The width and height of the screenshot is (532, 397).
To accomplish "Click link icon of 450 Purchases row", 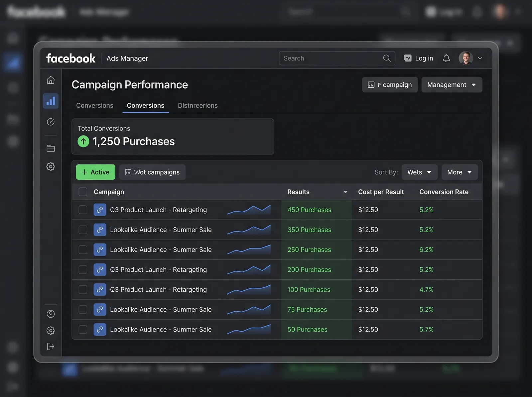I will 100,210.
